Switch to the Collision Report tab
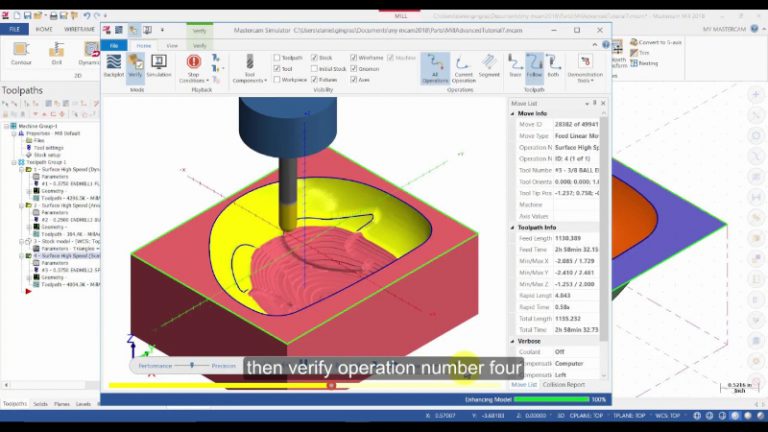This screenshot has width=768, height=432. [564, 385]
